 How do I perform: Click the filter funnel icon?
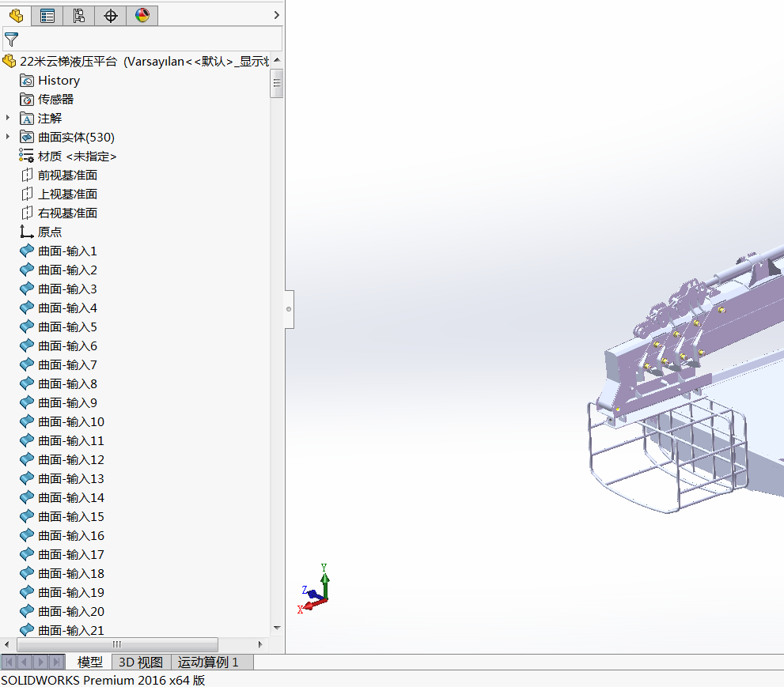coord(12,39)
